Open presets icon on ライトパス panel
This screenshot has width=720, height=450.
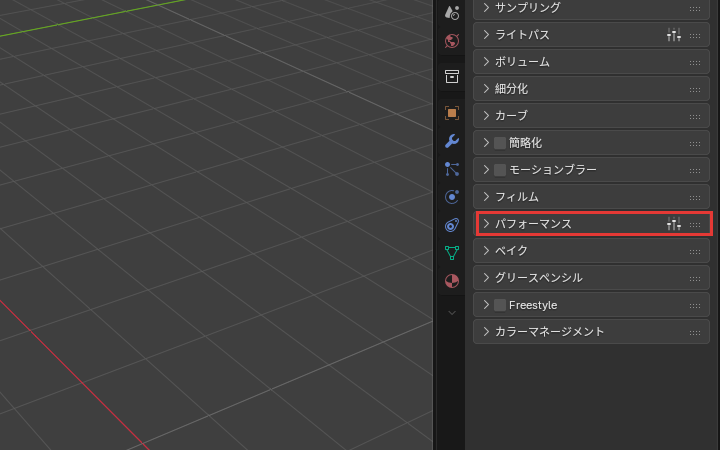tap(674, 35)
